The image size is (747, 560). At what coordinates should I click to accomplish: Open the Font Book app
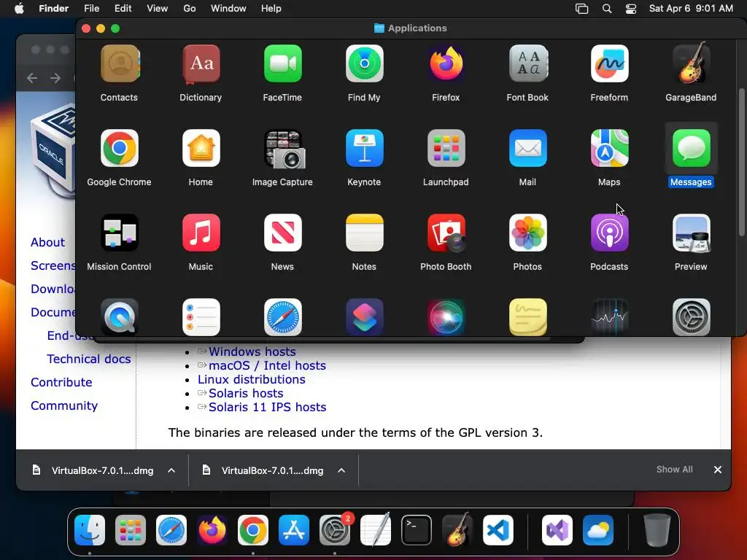pos(528,64)
